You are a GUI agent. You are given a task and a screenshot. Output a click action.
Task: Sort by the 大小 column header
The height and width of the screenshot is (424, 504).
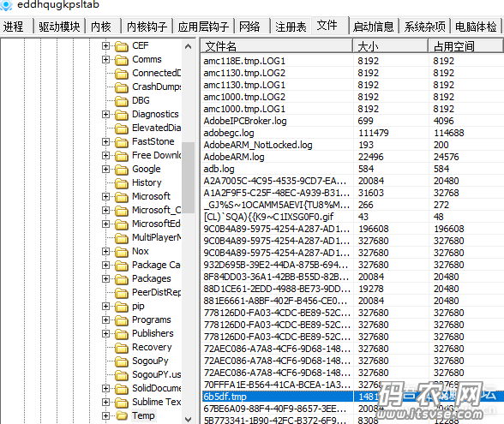391,46
